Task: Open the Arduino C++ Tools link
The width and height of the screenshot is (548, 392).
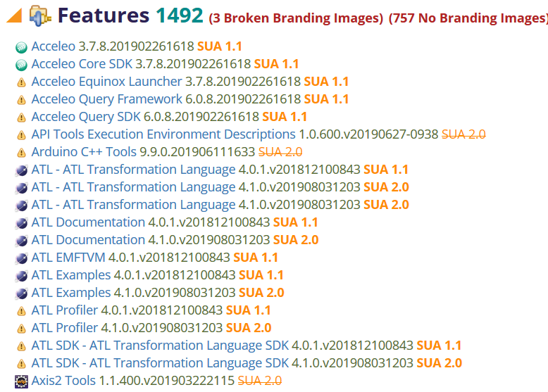Action: click(x=84, y=152)
